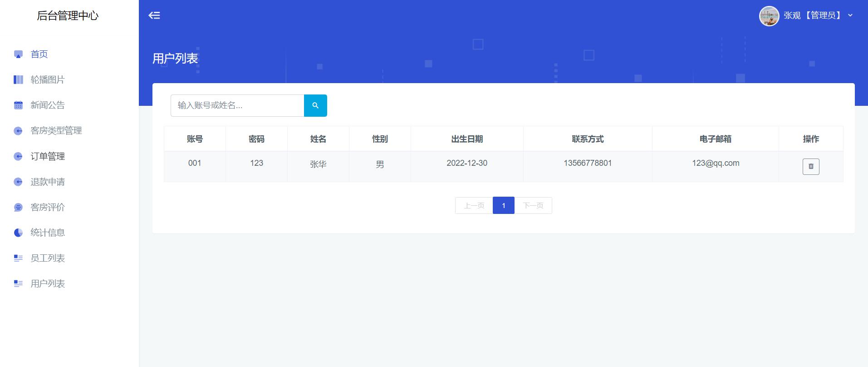Open the 张观【管理员】 user menu
Screen dimensions: 868x367
pyautogui.click(x=806, y=15)
